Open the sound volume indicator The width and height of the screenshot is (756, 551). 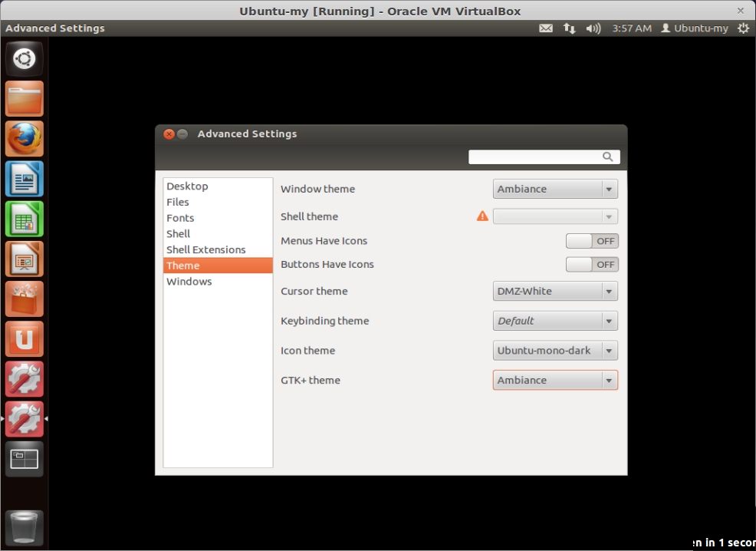(593, 28)
